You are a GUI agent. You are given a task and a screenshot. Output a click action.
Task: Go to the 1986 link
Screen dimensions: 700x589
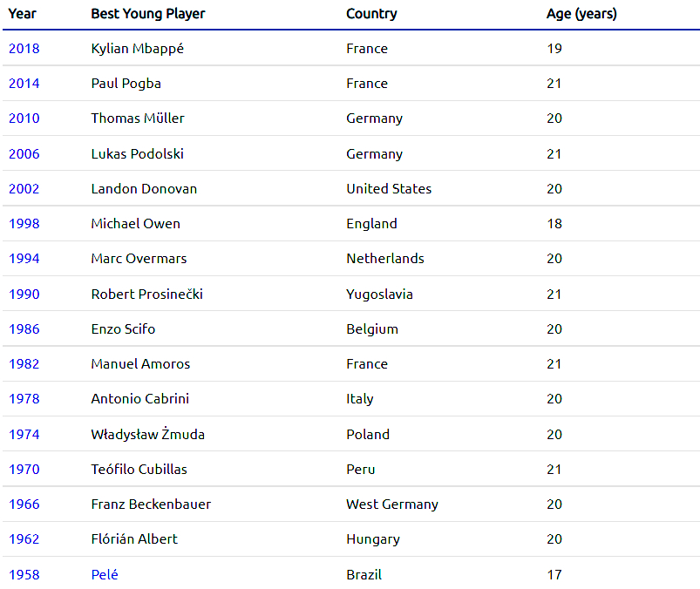24,329
